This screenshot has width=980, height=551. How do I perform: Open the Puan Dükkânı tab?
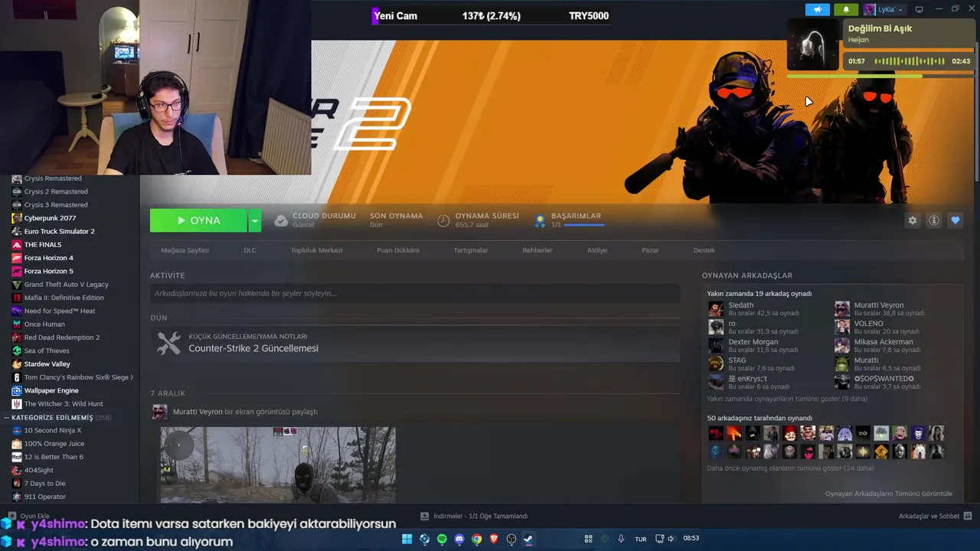(x=397, y=250)
